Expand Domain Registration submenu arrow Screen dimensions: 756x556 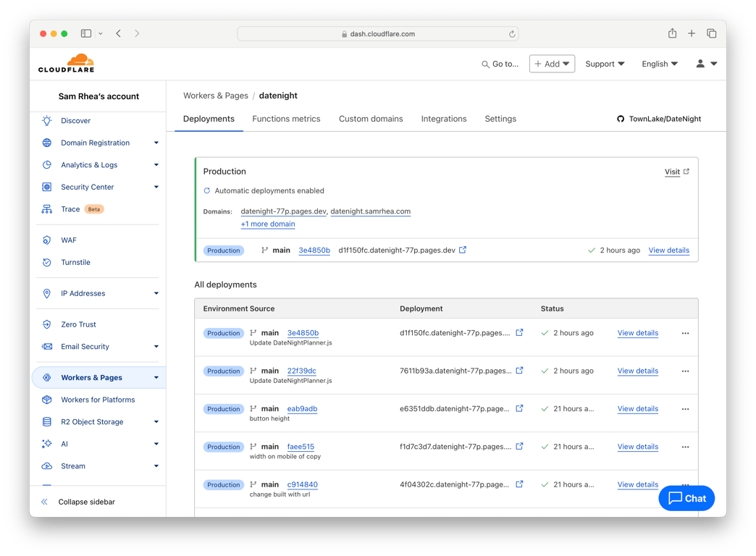[156, 143]
